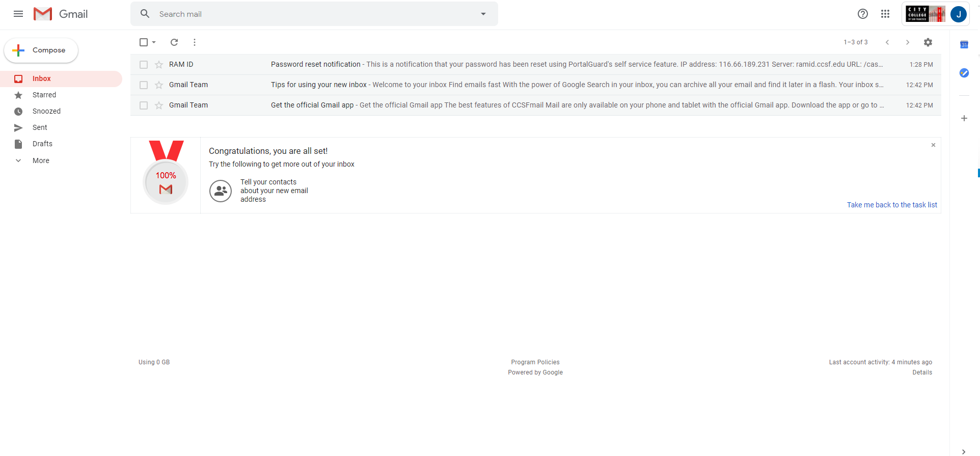Click the Gmail logo
980x456 pixels.
(61, 14)
